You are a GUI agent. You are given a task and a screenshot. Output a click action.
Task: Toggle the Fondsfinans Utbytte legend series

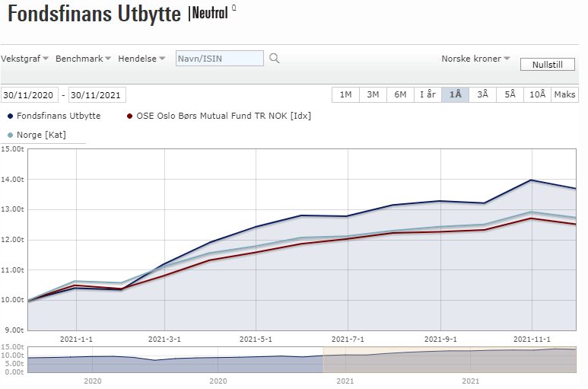pos(54,116)
